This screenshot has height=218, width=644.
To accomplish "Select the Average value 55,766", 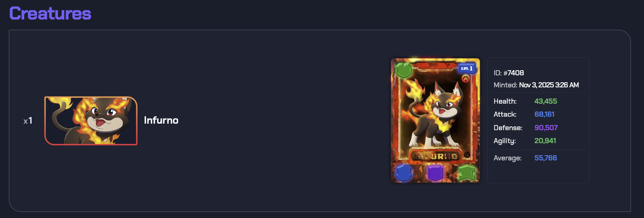I will click(x=546, y=158).
